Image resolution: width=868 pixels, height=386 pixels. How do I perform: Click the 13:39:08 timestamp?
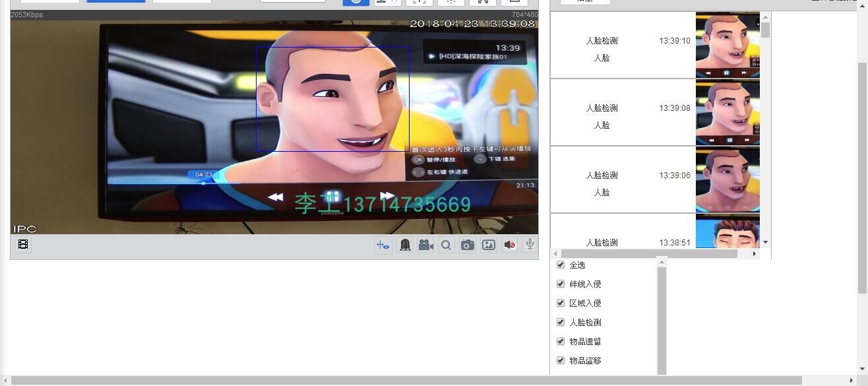pos(675,108)
